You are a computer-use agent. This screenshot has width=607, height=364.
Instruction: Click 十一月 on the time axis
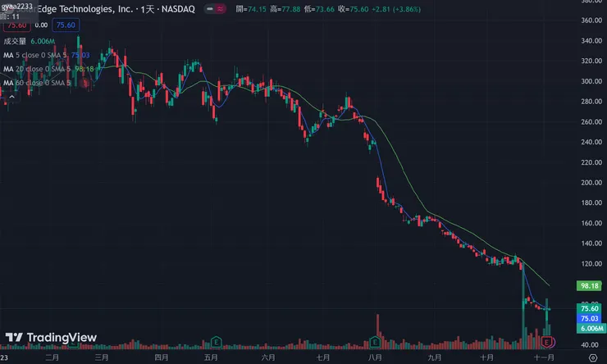click(x=544, y=357)
